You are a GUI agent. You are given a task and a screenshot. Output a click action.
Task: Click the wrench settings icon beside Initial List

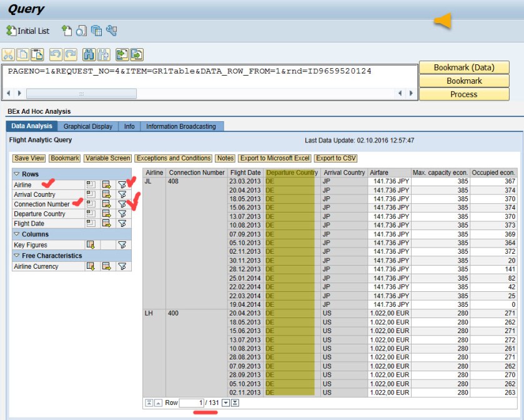coord(112,31)
